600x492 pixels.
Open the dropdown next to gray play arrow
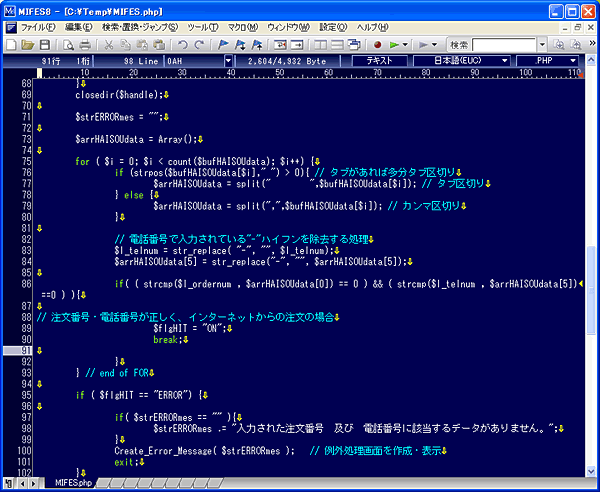tap(434, 45)
